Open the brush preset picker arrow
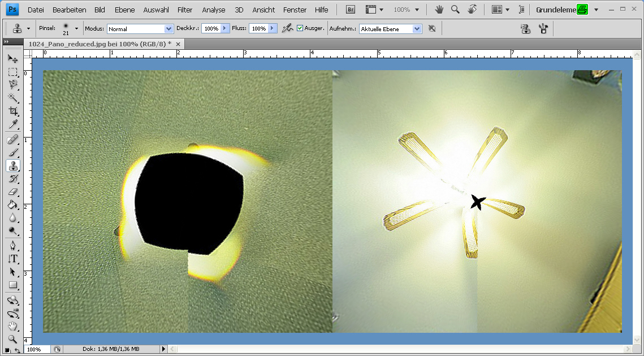 click(76, 28)
